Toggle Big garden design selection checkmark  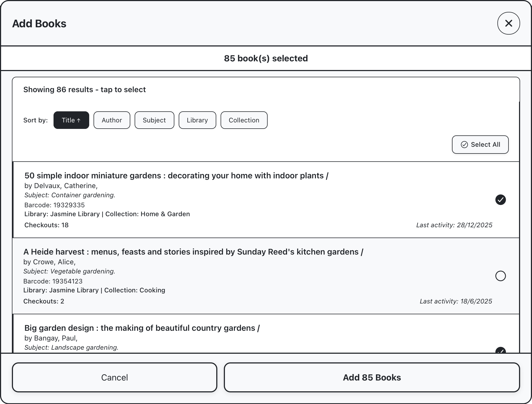click(x=500, y=350)
